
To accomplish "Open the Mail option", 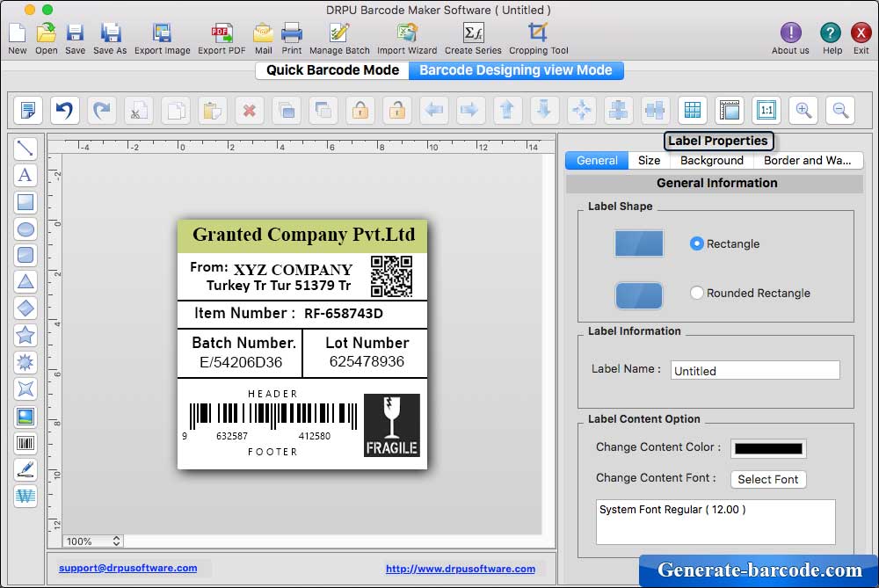I will click(x=263, y=38).
